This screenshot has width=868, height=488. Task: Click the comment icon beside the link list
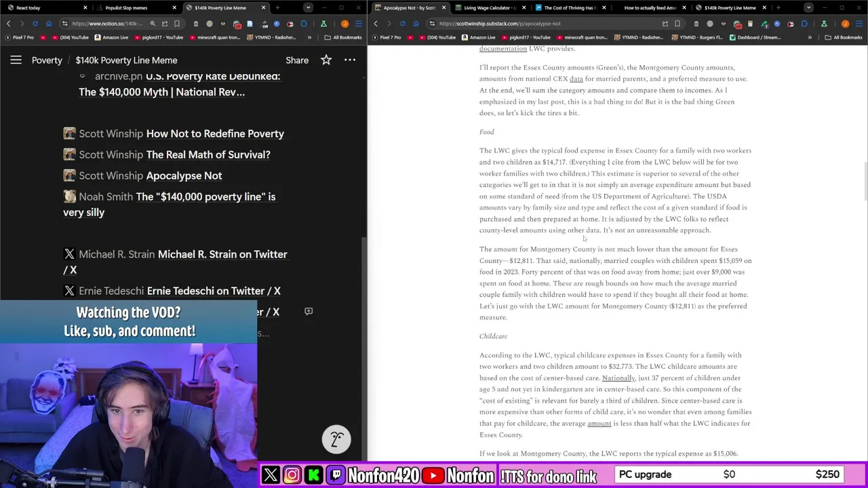tap(309, 311)
